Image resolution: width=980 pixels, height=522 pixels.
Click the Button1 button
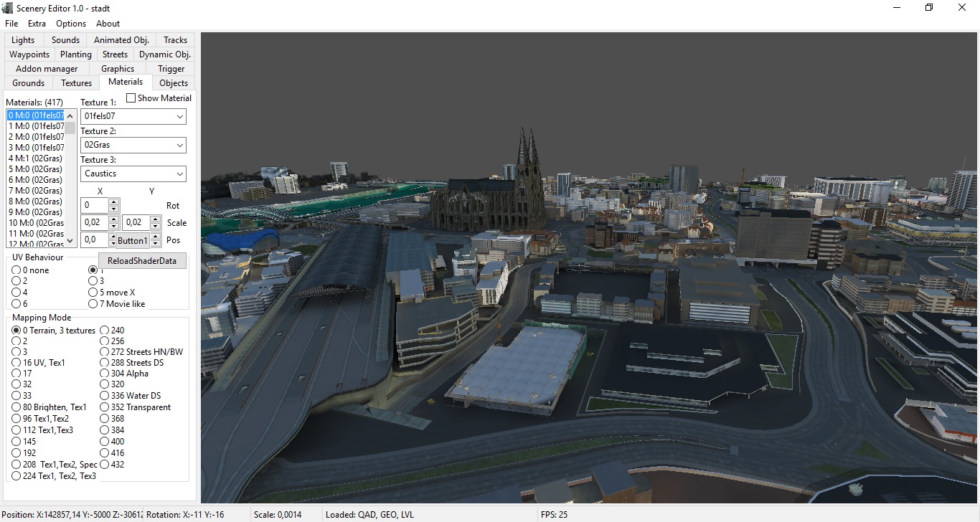click(x=133, y=240)
